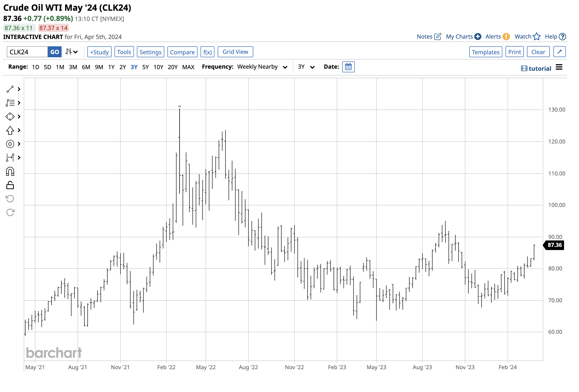Select the trendline drawing tool
The image size is (579, 392).
10,89
